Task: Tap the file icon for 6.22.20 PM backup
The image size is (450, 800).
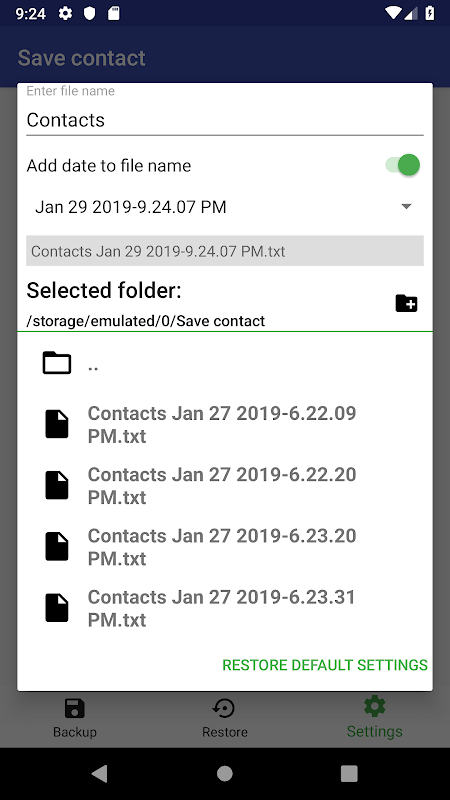Action: 57,485
